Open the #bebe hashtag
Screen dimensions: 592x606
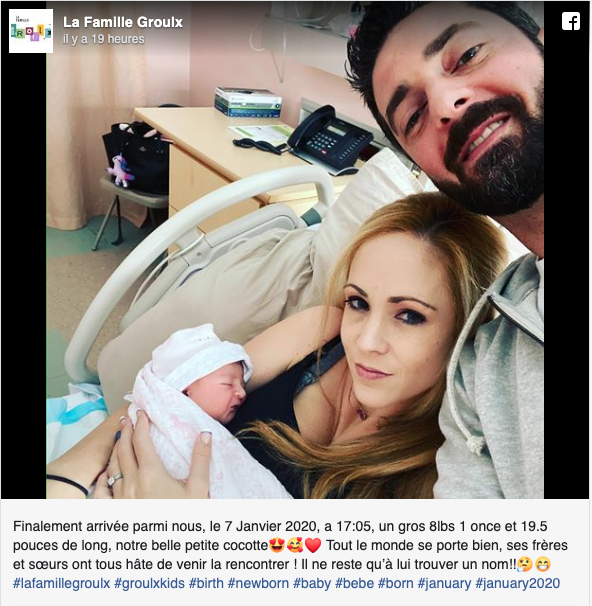click(354, 583)
